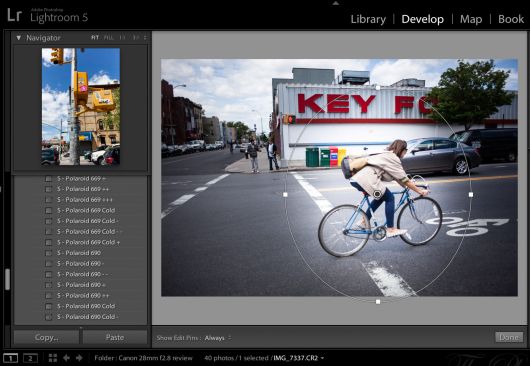
Task: Select main window display 1
Action: point(10,358)
